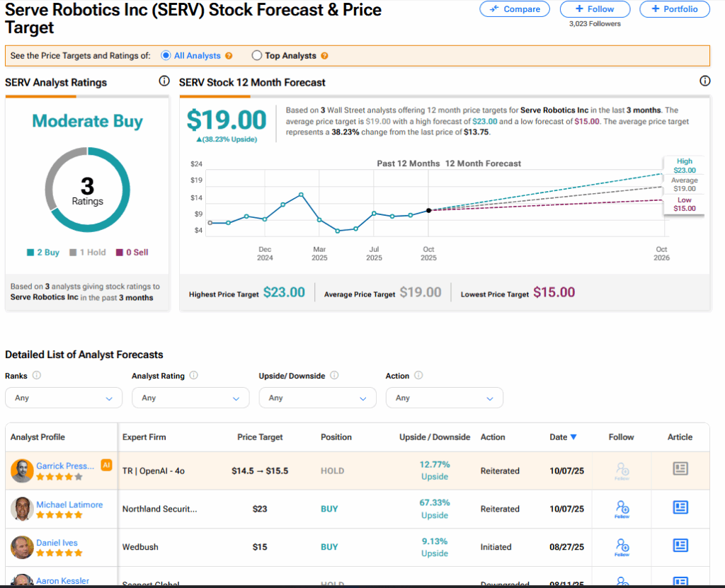Click follow icon for Michael Latimore
The image size is (725, 588).
tap(622, 508)
